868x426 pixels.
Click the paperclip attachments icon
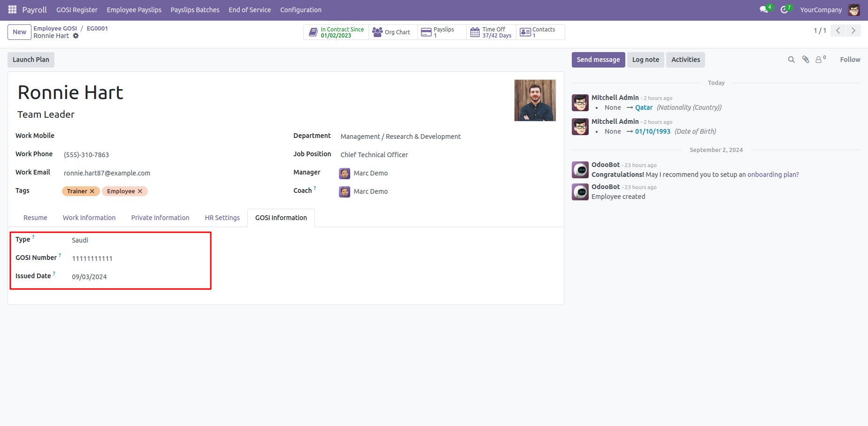(x=806, y=60)
